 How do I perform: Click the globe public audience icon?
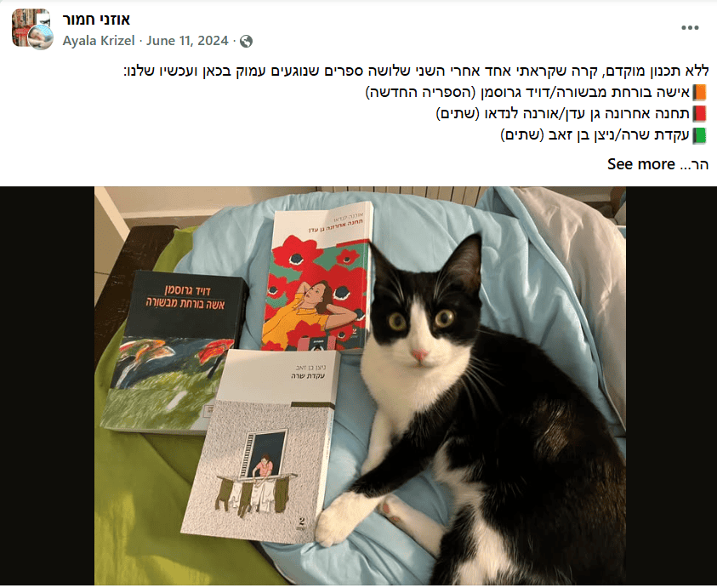point(246,41)
